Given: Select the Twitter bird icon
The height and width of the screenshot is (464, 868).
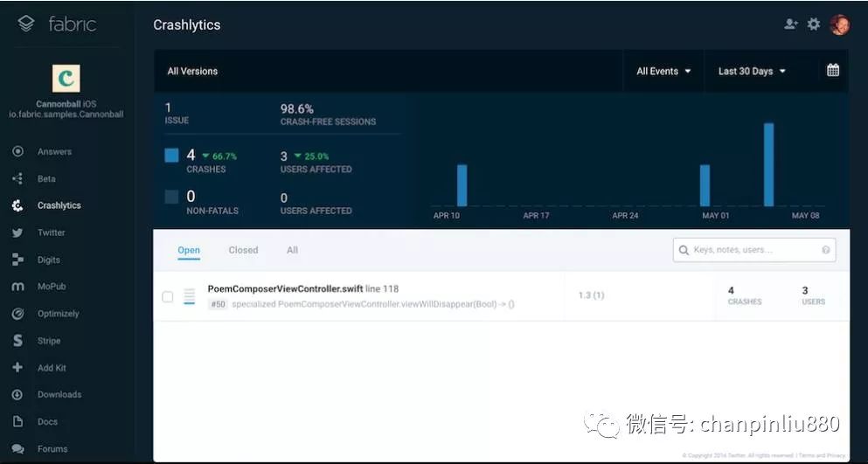Looking at the screenshot, I should pyautogui.click(x=17, y=232).
